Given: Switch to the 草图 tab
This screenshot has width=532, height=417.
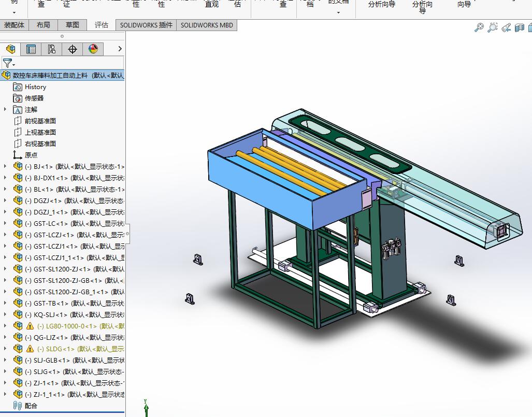Looking at the screenshot, I should [73, 25].
